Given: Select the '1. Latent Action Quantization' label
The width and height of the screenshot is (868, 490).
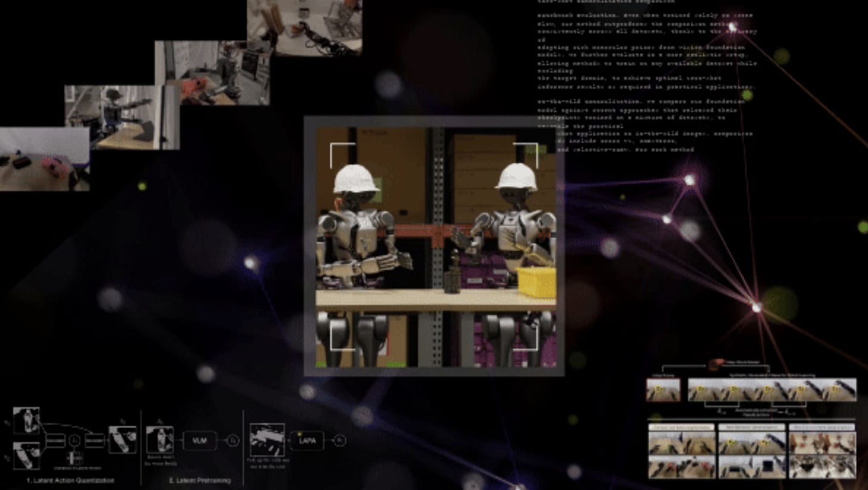Looking at the screenshot, I should [70, 480].
